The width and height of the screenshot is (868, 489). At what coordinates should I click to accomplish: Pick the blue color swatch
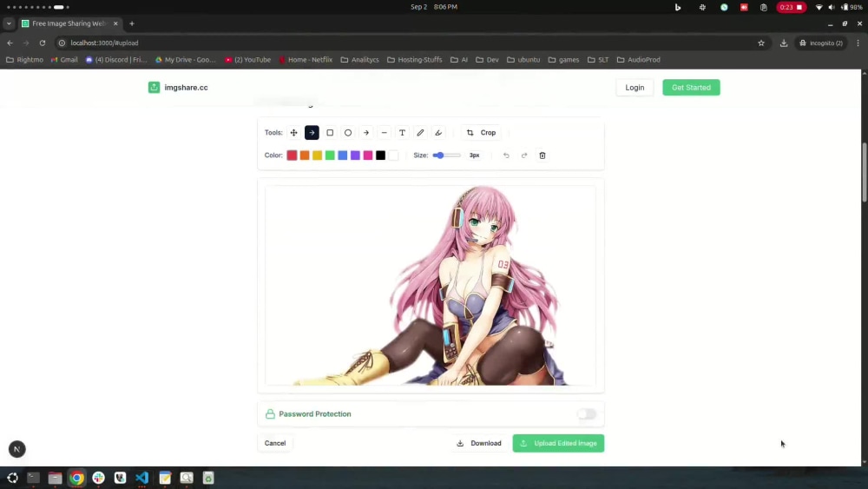pos(343,155)
